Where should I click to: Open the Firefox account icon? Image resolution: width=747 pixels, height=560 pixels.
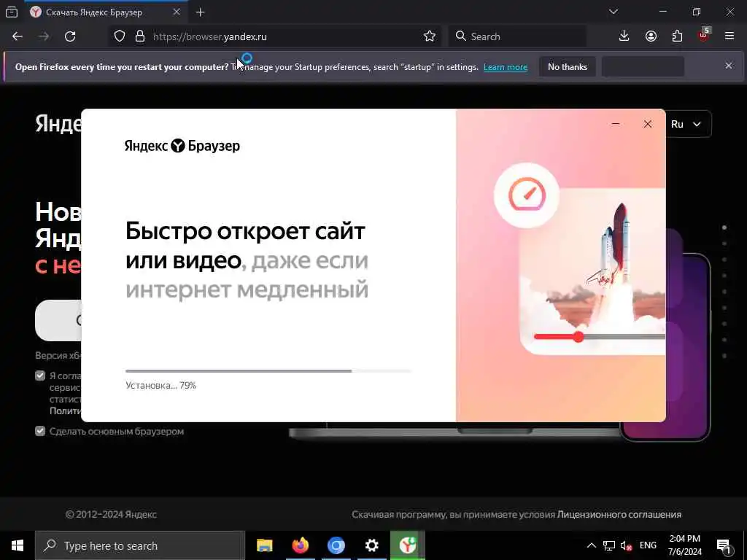click(x=651, y=36)
